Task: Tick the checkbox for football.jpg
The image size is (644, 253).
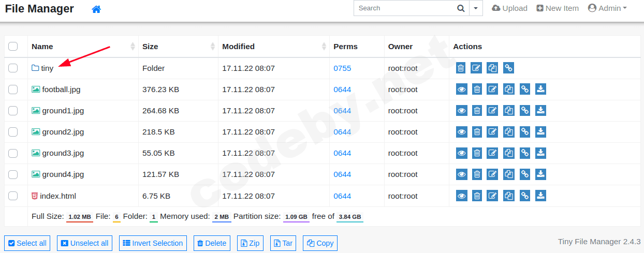Action: (x=13, y=90)
